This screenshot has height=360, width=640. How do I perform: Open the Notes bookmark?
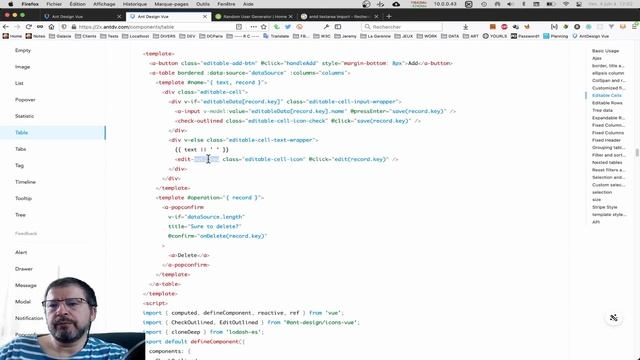(36, 36)
